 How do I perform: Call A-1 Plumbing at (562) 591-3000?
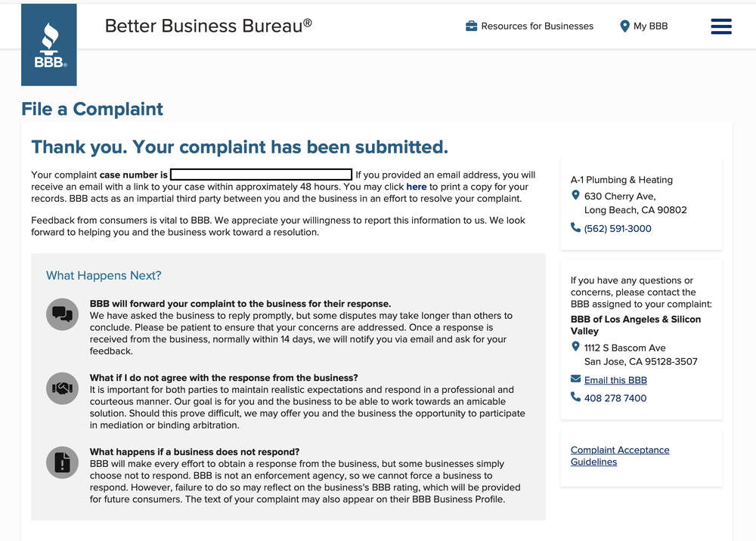[618, 229]
